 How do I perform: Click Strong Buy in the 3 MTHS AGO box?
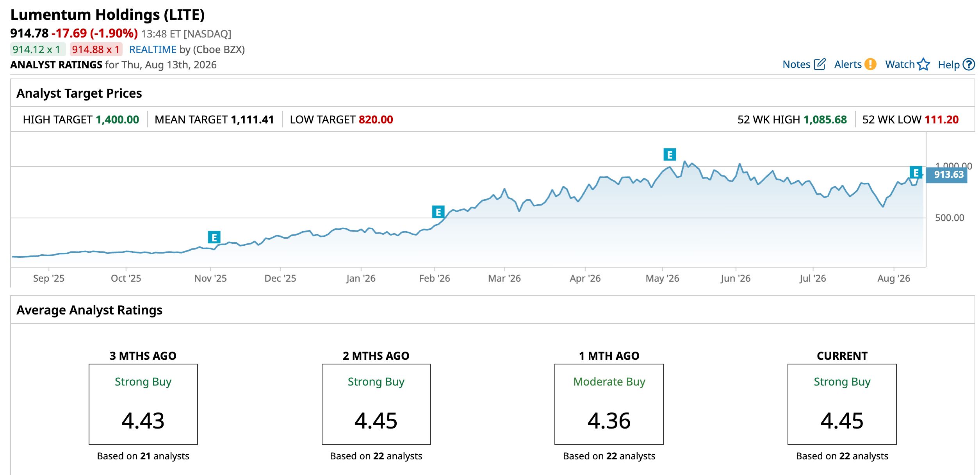point(143,382)
